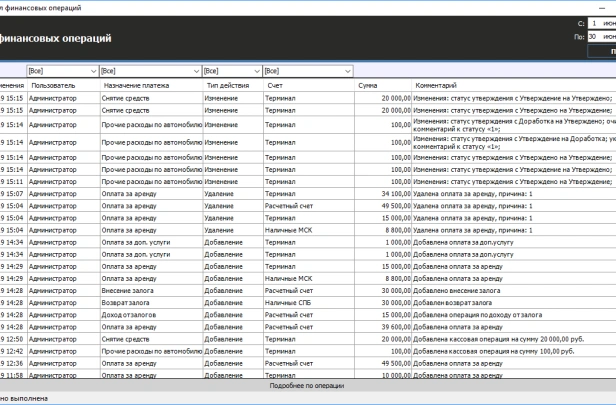The height and width of the screenshot is (405, 616).
Task: Click the start date field labeled С:
Action: pos(602,22)
